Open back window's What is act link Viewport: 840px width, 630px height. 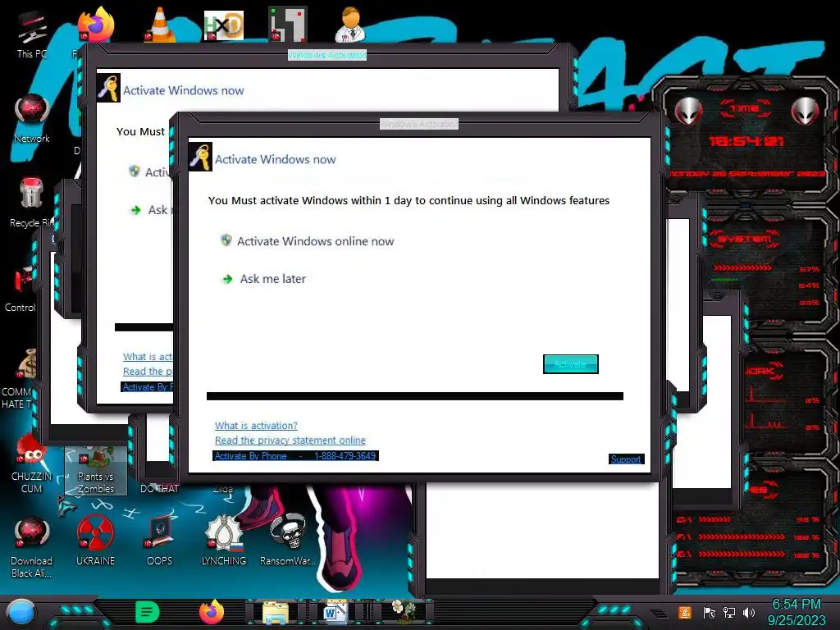[x=148, y=357]
